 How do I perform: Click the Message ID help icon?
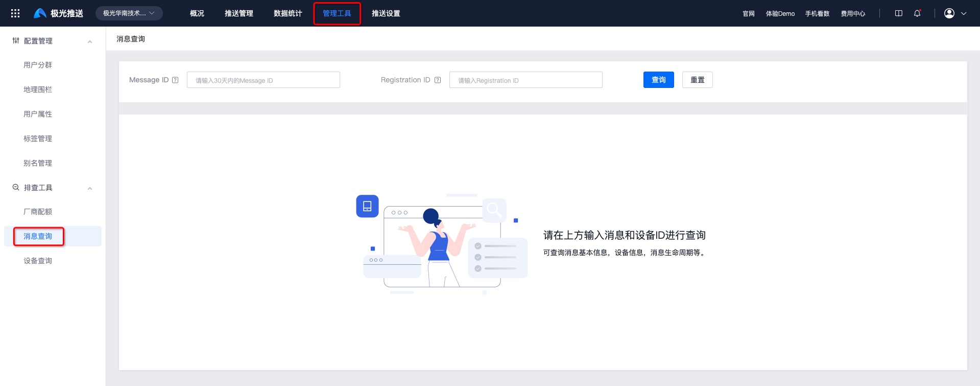pos(175,80)
